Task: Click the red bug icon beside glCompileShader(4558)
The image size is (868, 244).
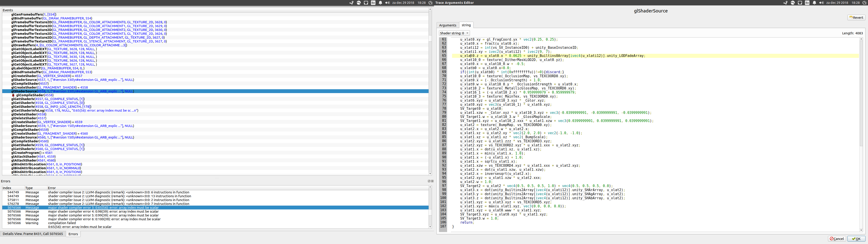Action: [14, 95]
